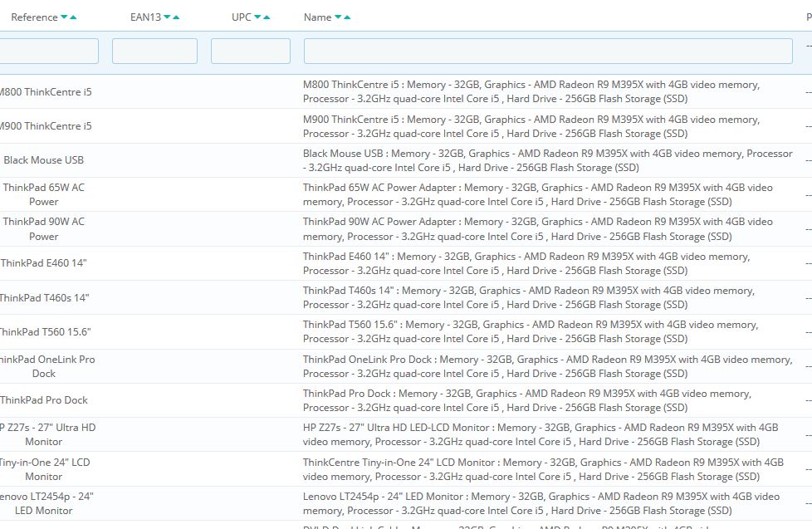
Task: Open Lenovo LT2454p LED Monitor name
Action: [x=541, y=503]
